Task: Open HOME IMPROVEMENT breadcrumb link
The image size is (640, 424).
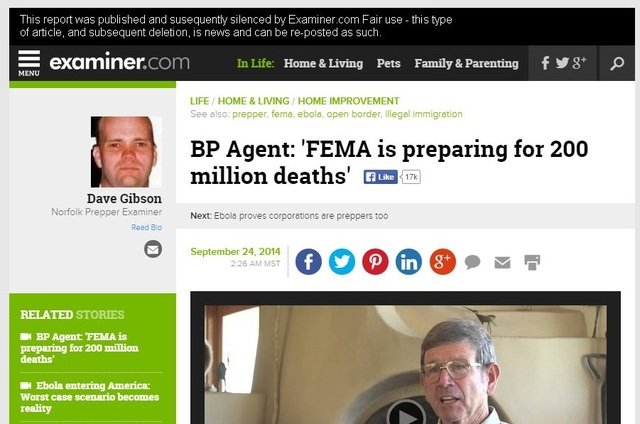Action: click(x=349, y=101)
